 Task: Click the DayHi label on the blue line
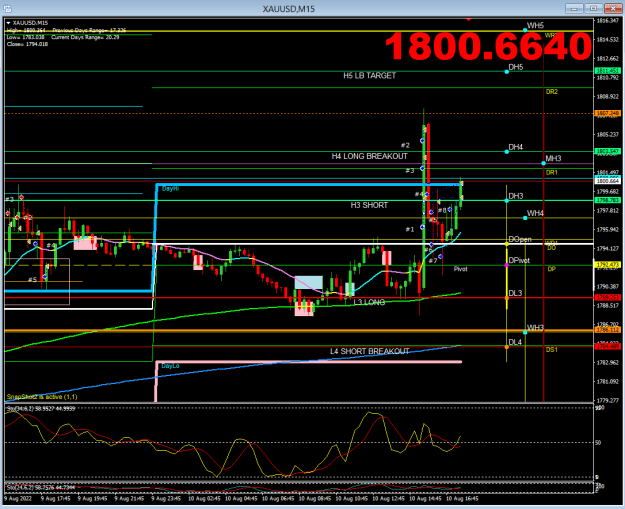click(170, 189)
